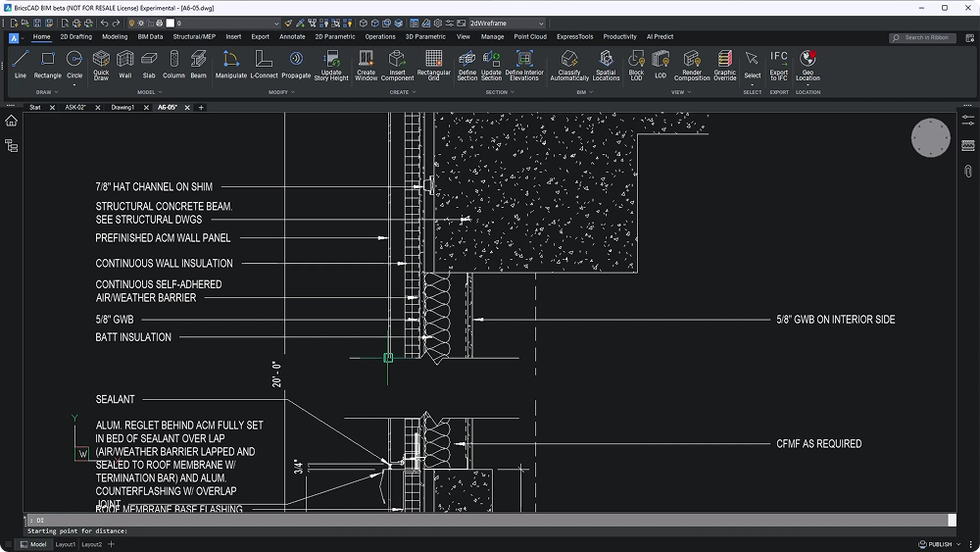Activate the Propagate tool
Screen dimensions: 980x552
(296, 65)
